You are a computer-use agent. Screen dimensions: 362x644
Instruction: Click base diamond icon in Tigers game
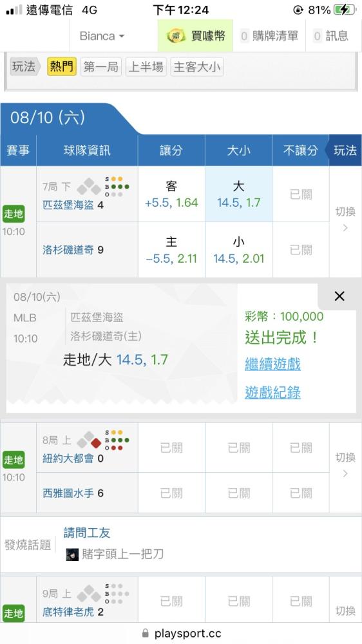[x=89, y=594]
